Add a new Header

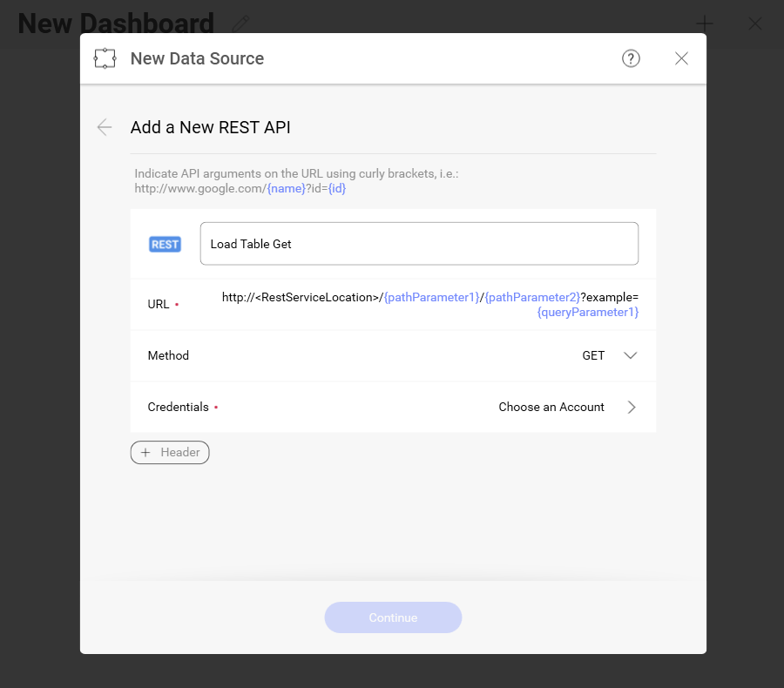(x=170, y=453)
